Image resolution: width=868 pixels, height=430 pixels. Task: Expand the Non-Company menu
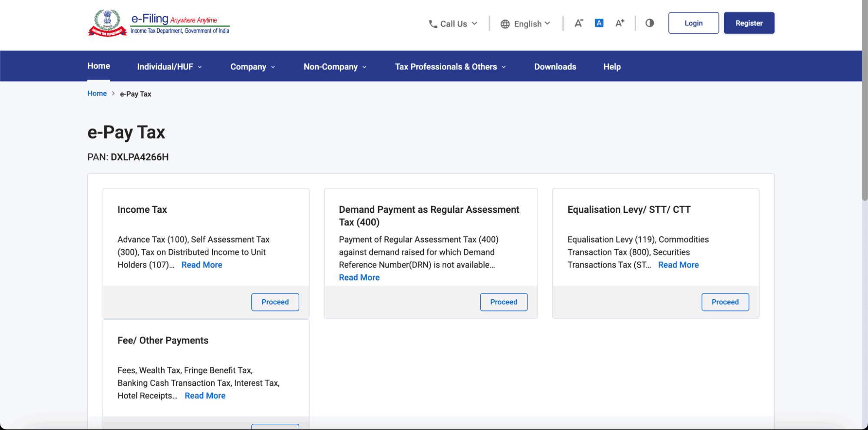(x=335, y=66)
